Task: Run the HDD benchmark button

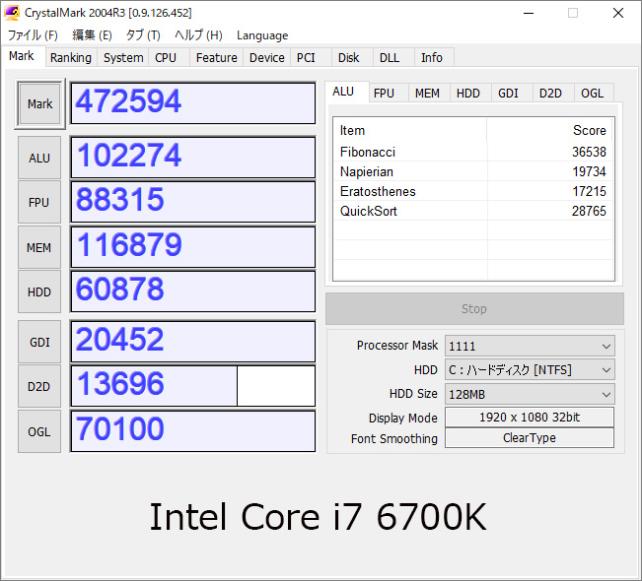Action: tap(39, 292)
